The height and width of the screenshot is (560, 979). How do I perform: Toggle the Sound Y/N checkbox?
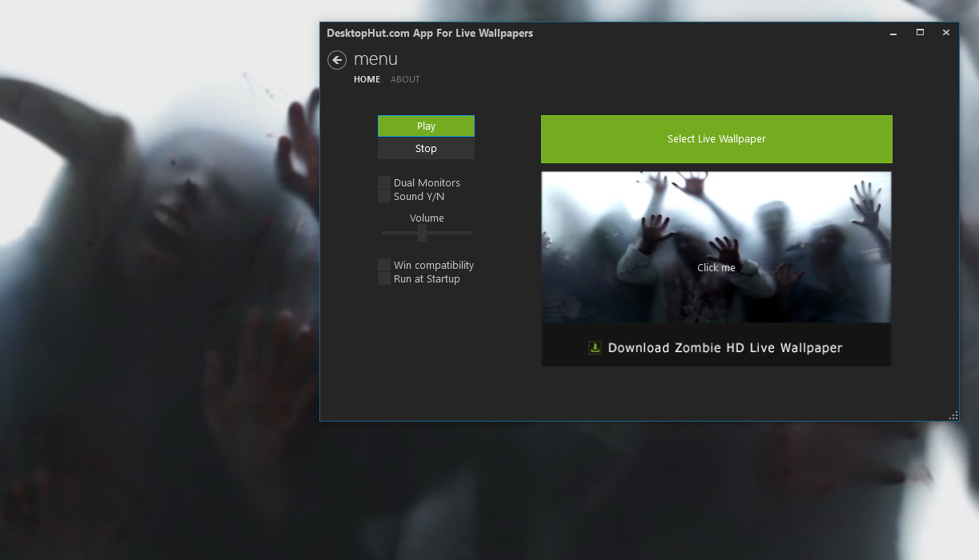coord(384,196)
